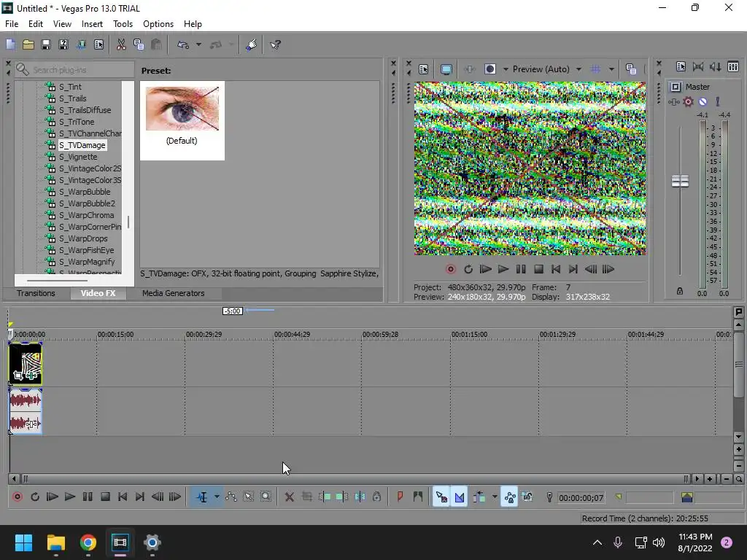Open the Insert menu
This screenshot has width=747, height=560.
click(x=92, y=24)
